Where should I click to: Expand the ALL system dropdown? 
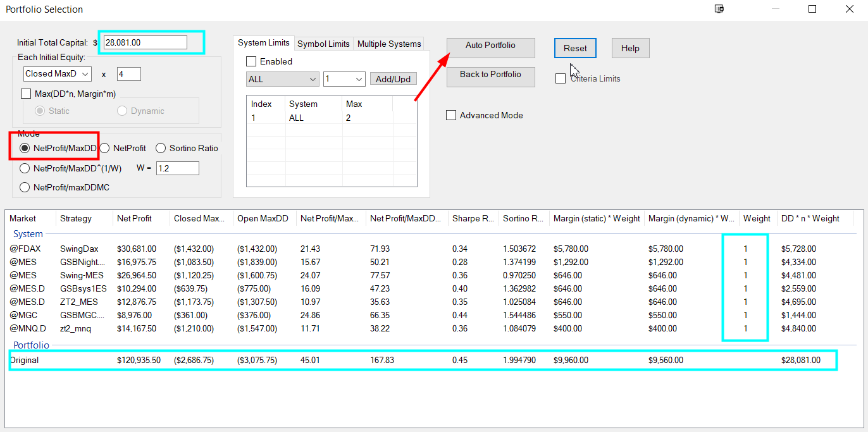pos(283,79)
